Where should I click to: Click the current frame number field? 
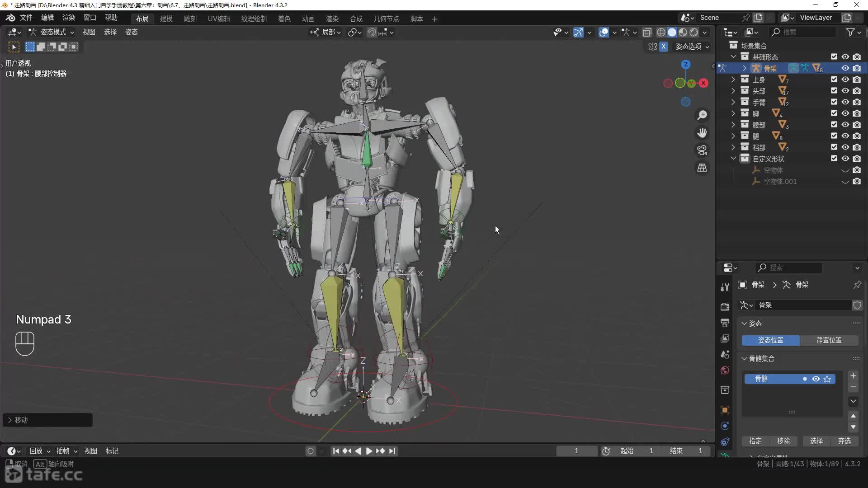pos(576,451)
